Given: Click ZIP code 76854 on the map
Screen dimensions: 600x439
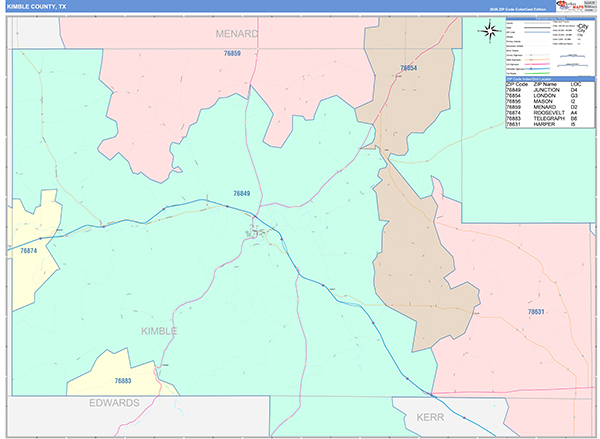Looking at the screenshot, I should pyautogui.click(x=408, y=68).
